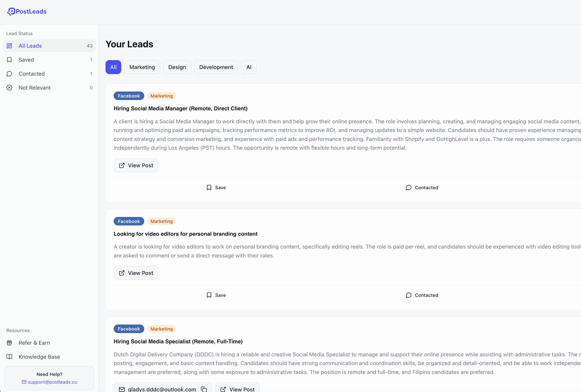Switch to the Design filter tab
The height and width of the screenshot is (392, 581).
click(177, 67)
